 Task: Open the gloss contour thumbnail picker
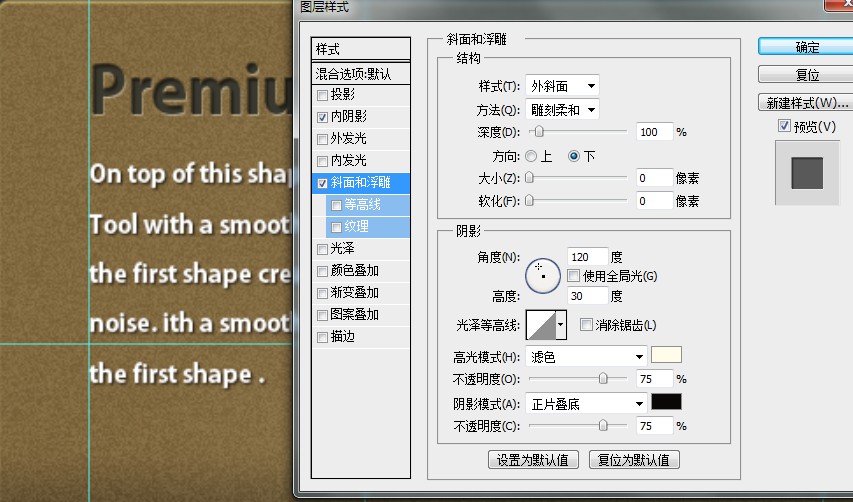[x=541, y=325]
